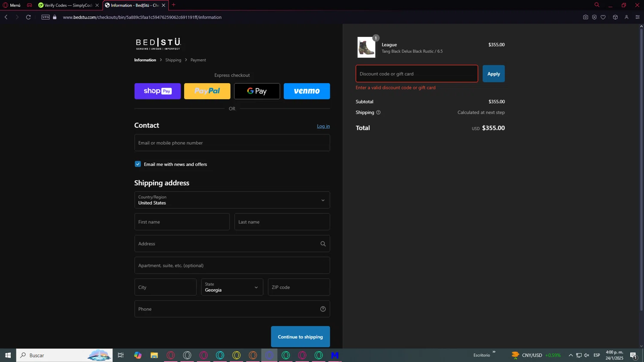644x362 pixels.
Task: Apply the discount code
Action: point(494,74)
